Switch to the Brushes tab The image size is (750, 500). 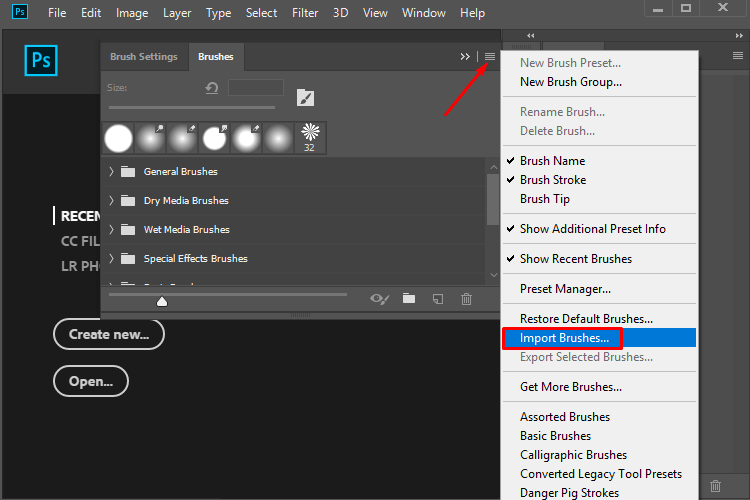coord(216,56)
